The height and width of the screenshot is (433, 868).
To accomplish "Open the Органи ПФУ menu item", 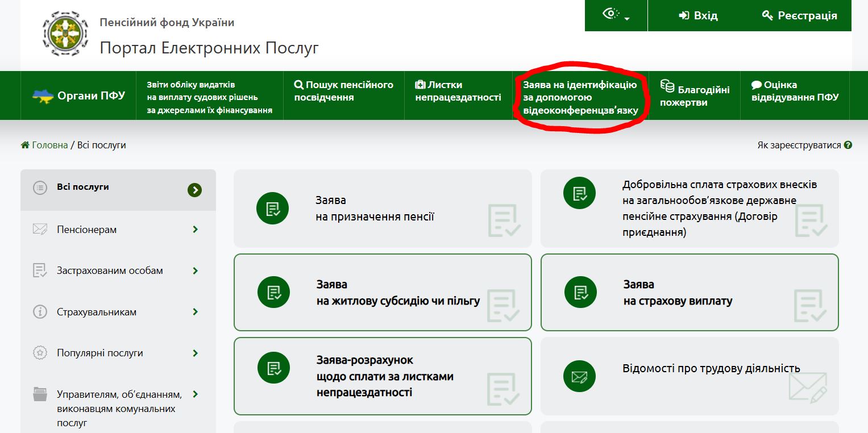I will click(78, 95).
